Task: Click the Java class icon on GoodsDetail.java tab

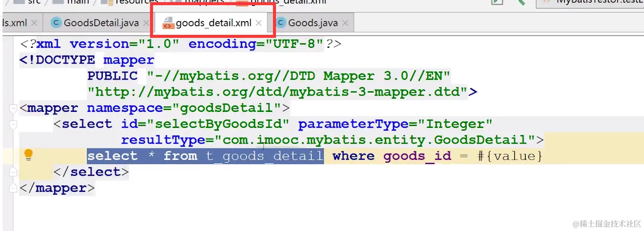Action: coord(56,23)
